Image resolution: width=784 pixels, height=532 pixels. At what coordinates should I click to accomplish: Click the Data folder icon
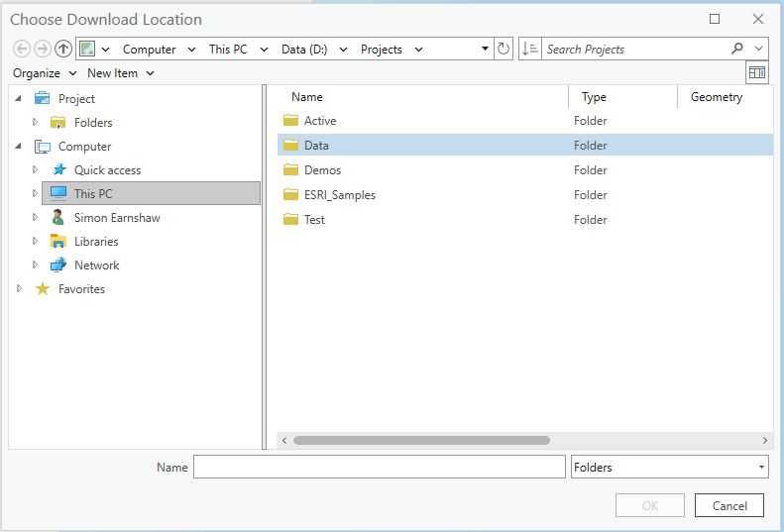290,145
